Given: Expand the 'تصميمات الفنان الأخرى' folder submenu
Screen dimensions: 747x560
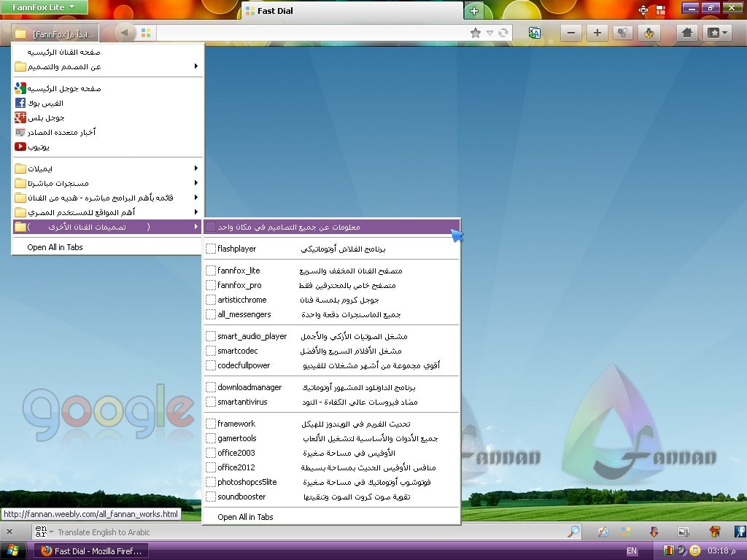Looking at the screenshot, I should [108, 227].
